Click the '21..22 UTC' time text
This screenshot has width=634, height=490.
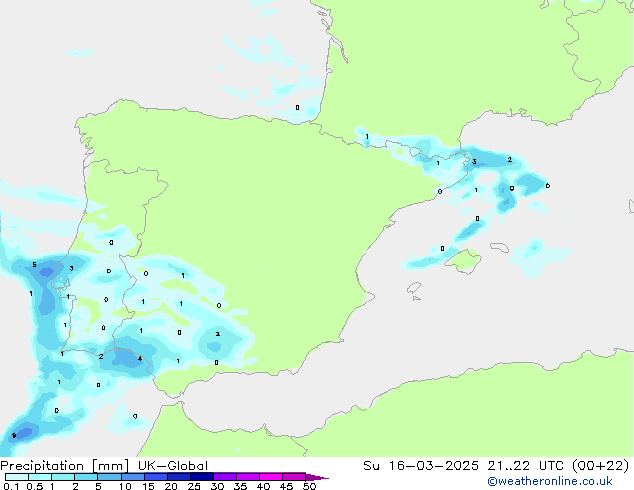527,466
